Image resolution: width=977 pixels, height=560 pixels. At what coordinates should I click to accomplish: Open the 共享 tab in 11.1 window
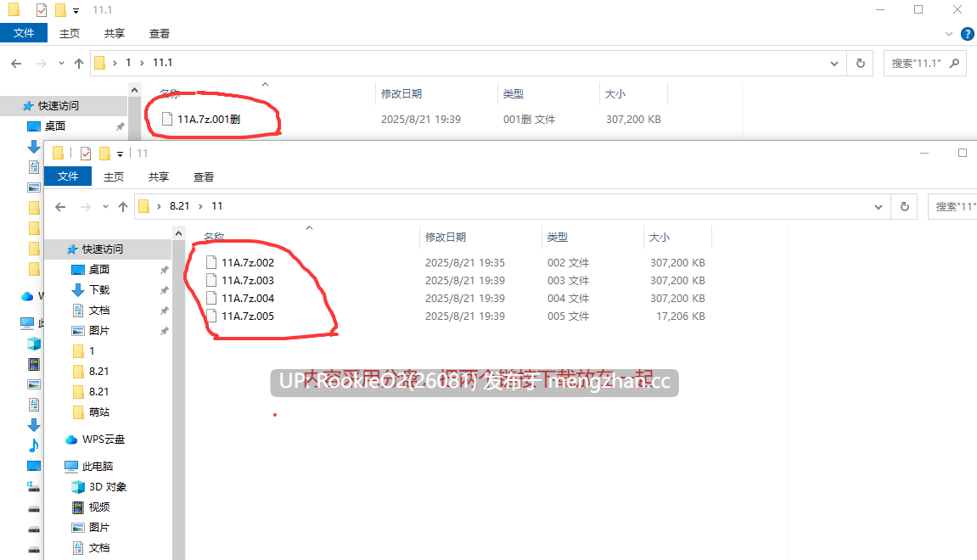(114, 34)
